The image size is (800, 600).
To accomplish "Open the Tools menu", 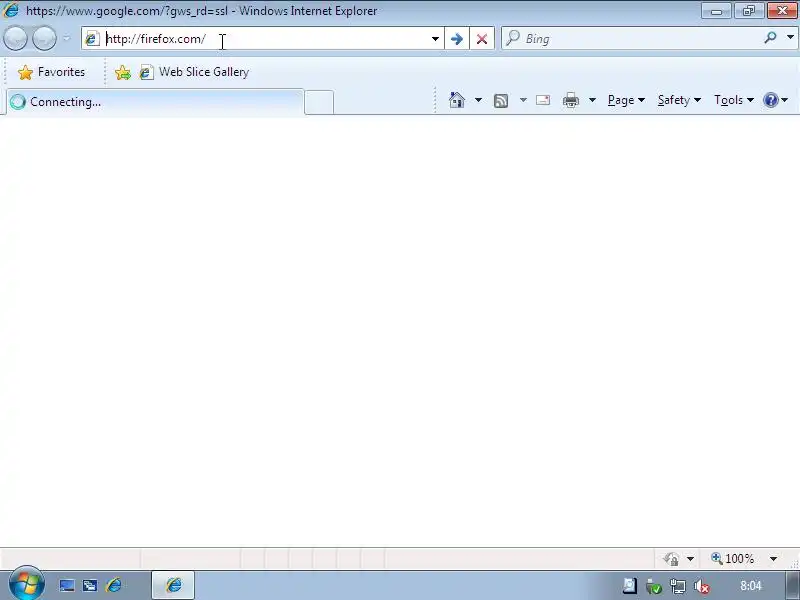I will (734, 100).
